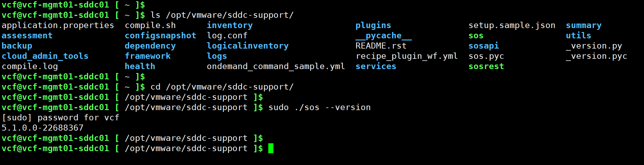
Task: Click the plugins directory name
Action: point(373,25)
